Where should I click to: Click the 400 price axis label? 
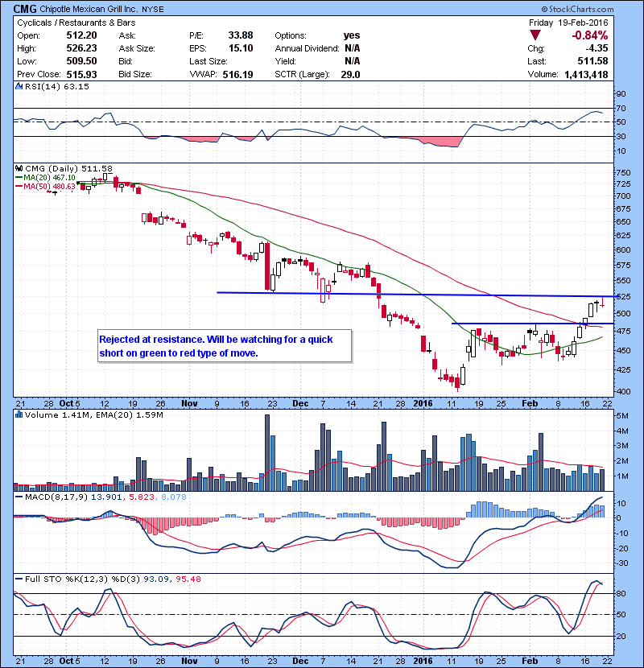coord(623,391)
